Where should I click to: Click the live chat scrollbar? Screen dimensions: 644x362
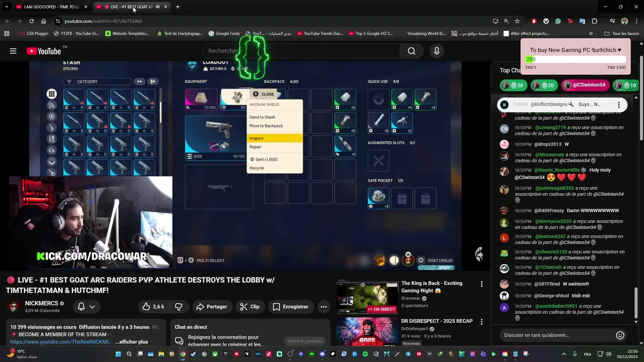pyautogui.click(x=636, y=302)
